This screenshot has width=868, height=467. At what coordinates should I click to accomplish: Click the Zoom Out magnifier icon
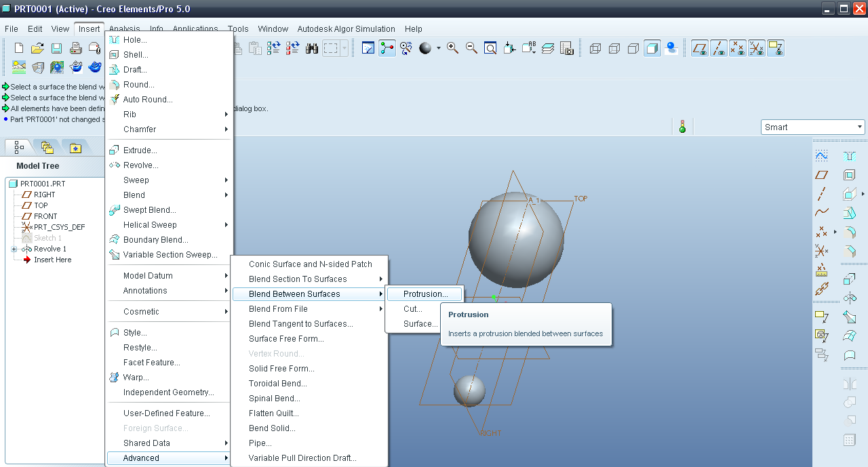[x=471, y=48]
